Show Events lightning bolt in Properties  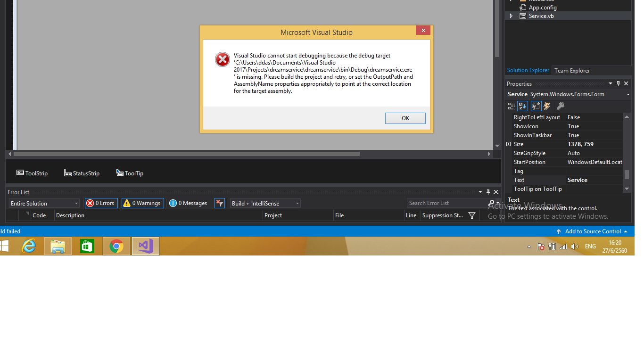tap(547, 106)
